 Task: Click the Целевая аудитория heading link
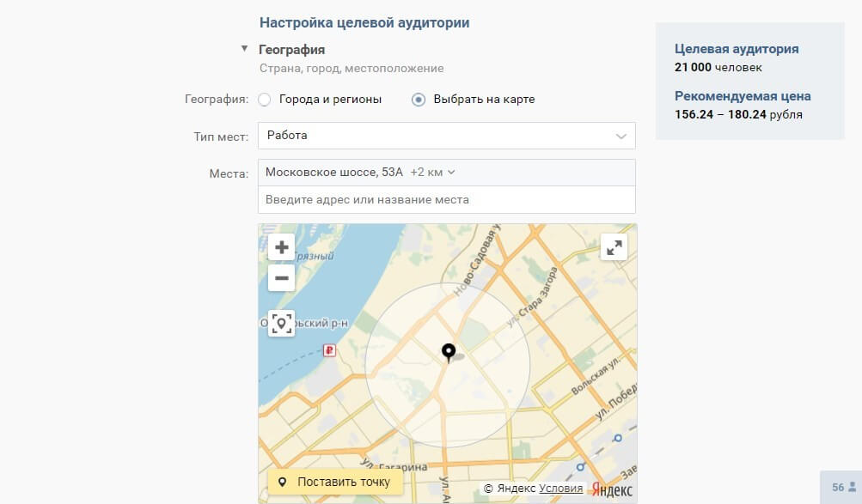pos(736,49)
